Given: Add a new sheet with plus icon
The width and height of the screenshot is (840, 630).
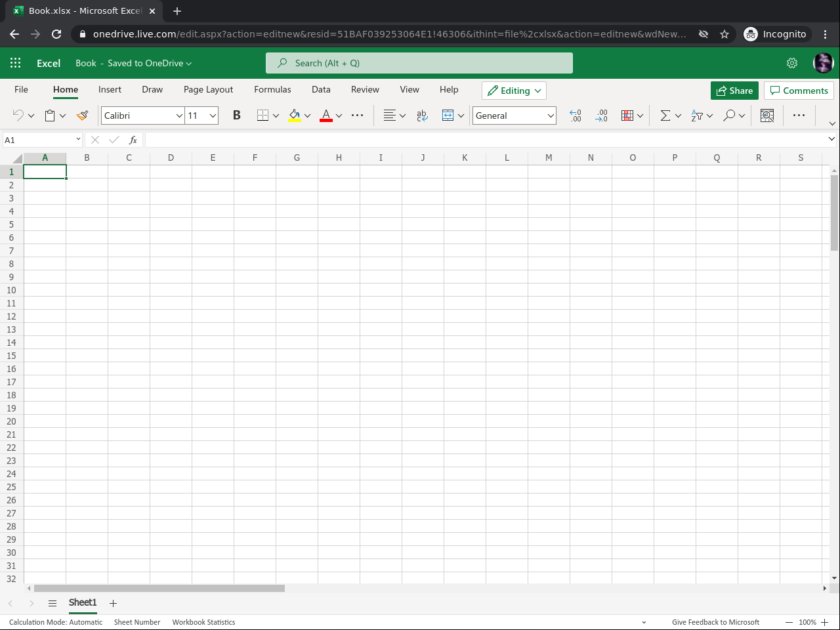Looking at the screenshot, I should pos(113,603).
